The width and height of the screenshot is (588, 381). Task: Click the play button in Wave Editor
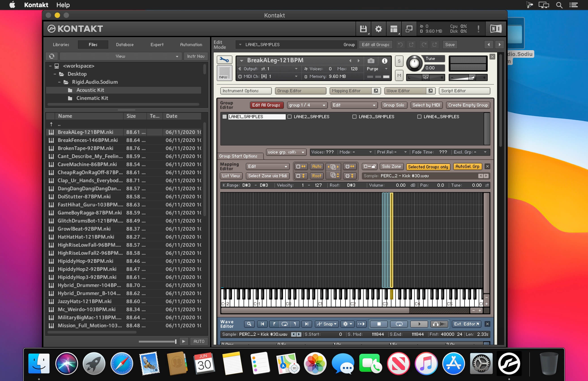click(419, 324)
